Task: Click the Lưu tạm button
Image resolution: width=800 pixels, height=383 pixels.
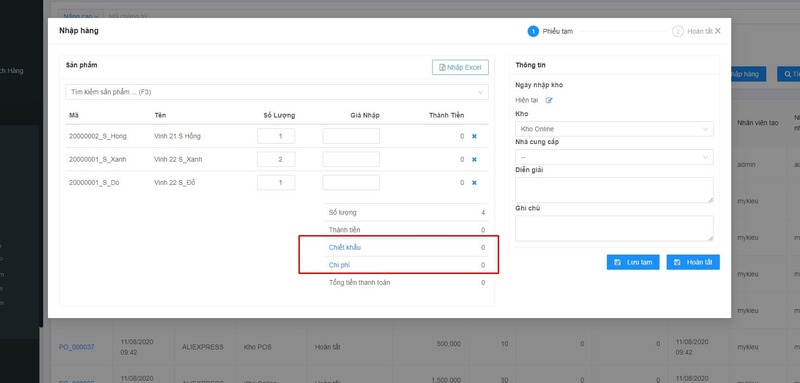Action: [x=633, y=262]
